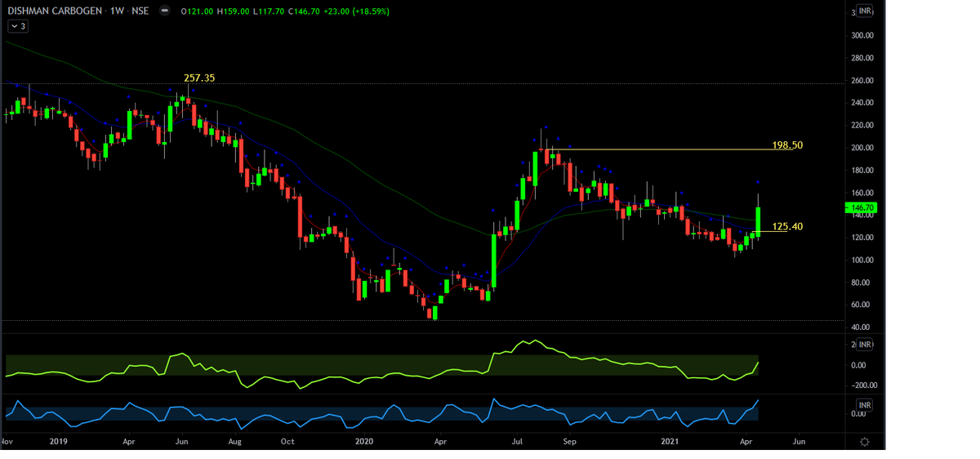Expand the collapsed indicators legend showing 3

[18, 26]
